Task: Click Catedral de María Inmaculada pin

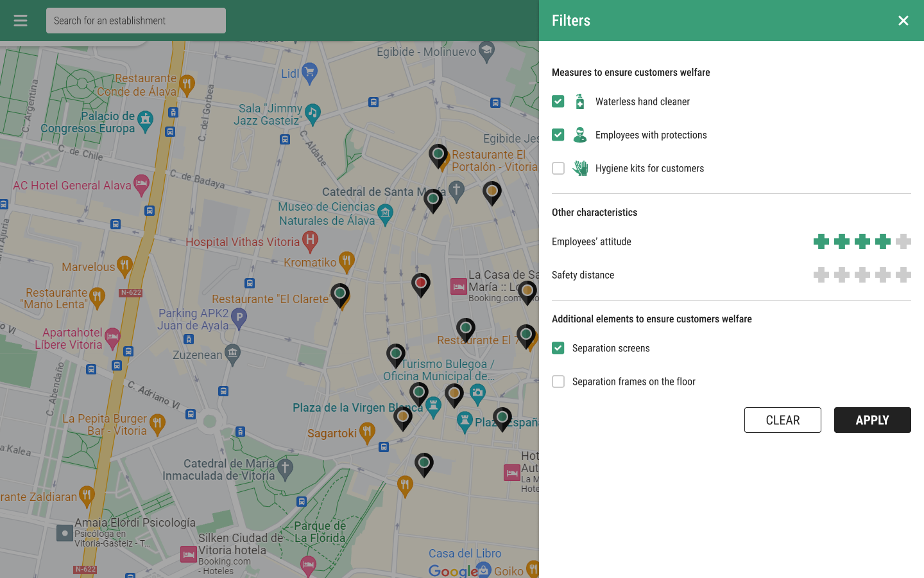Action: click(x=285, y=469)
